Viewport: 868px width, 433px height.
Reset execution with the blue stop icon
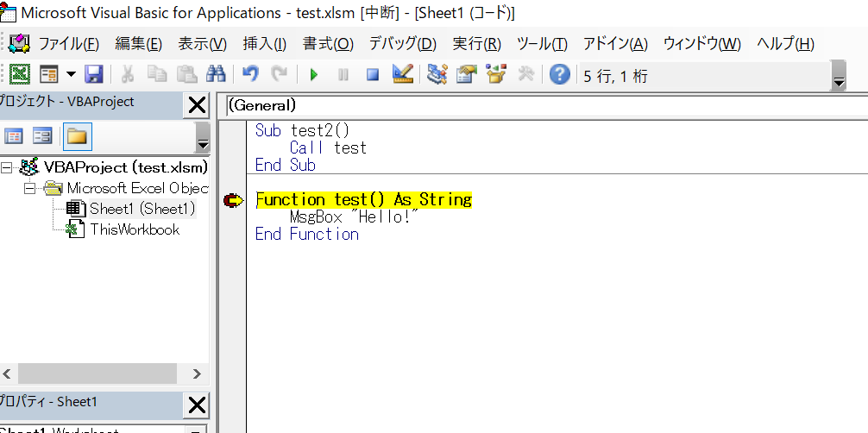(x=373, y=73)
